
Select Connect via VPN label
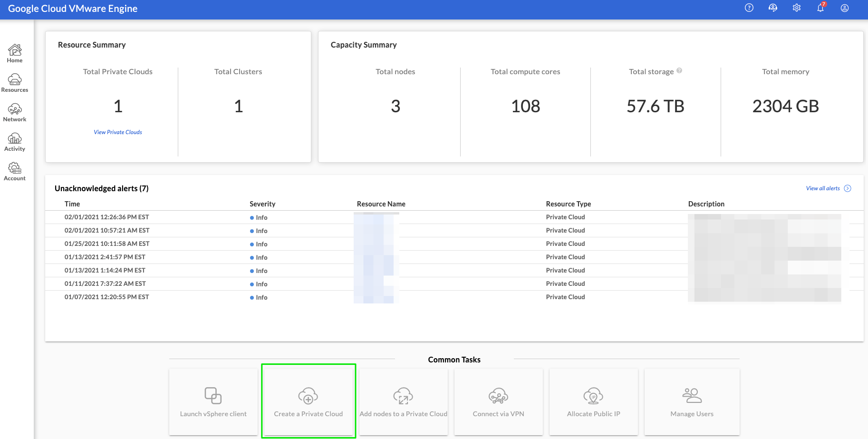coord(498,414)
